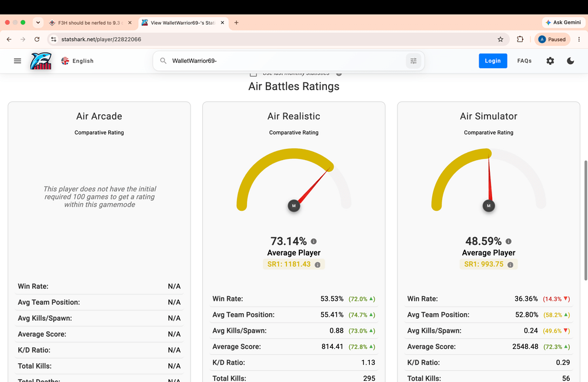Click info icon next to 48.59% rating
The width and height of the screenshot is (588, 382).
508,241
